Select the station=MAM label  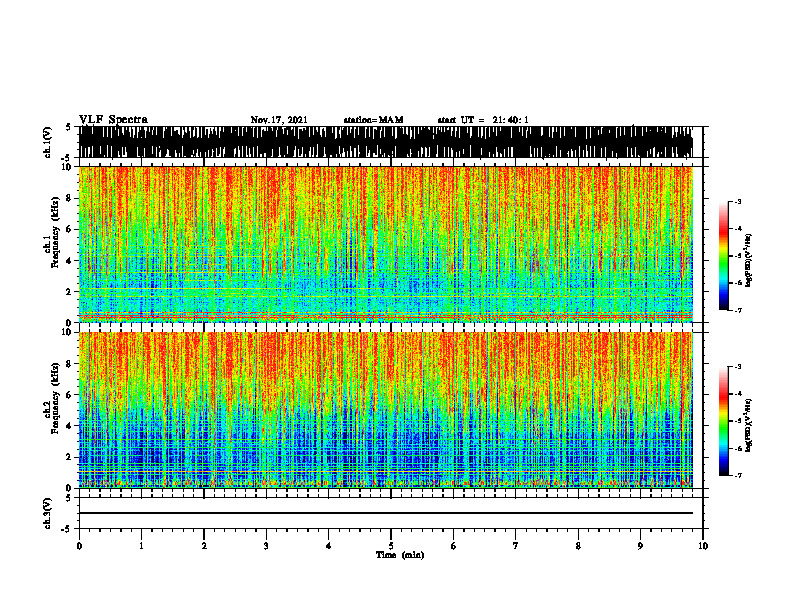[373, 120]
